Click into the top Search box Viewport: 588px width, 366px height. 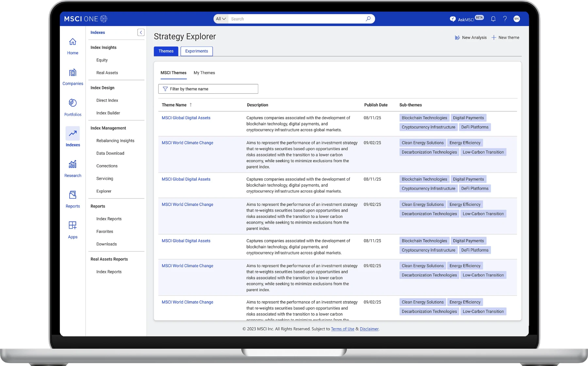(x=297, y=19)
